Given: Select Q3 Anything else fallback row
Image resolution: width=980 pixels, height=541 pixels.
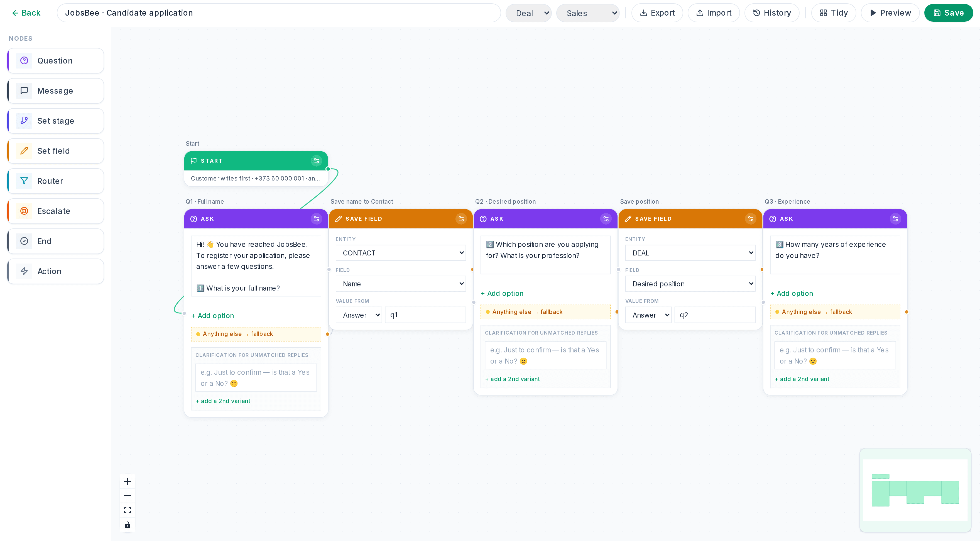Looking at the screenshot, I should pyautogui.click(x=835, y=312).
